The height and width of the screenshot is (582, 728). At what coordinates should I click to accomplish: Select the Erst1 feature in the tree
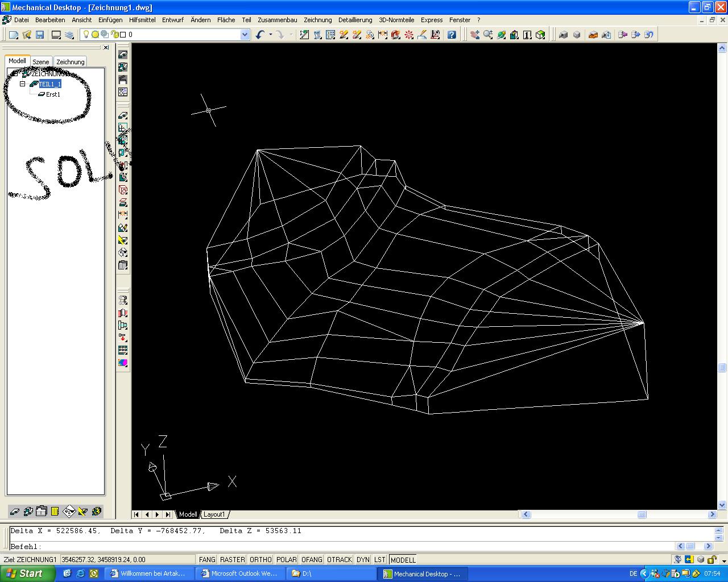coord(53,94)
